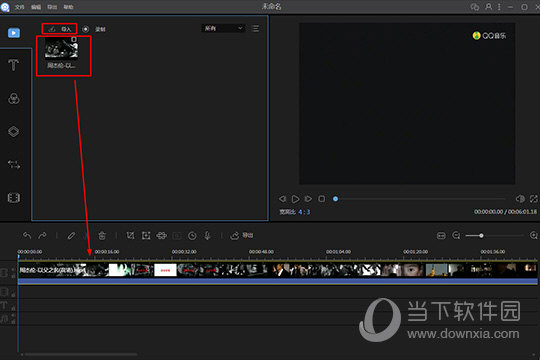Click ruler at 00:00:32.00 marker
Image resolution: width=540 pixels, height=360 pixels.
point(184,252)
